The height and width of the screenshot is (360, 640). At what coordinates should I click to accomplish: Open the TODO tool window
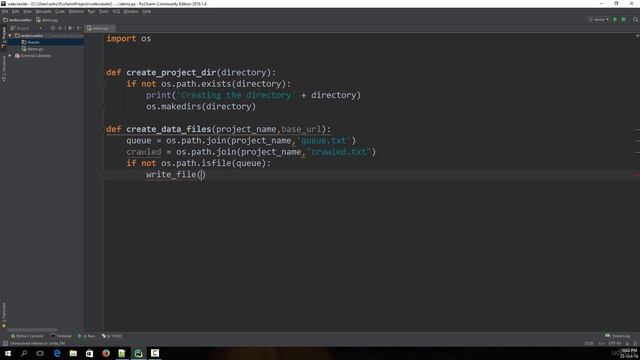[111, 336]
